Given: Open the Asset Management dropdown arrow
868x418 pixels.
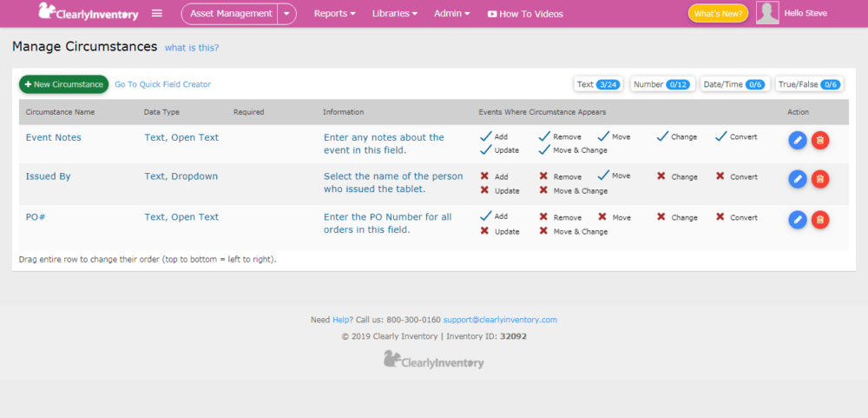Looking at the screenshot, I should tap(286, 14).
